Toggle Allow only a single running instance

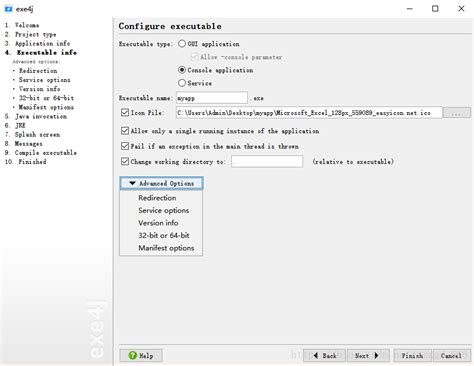tap(125, 131)
